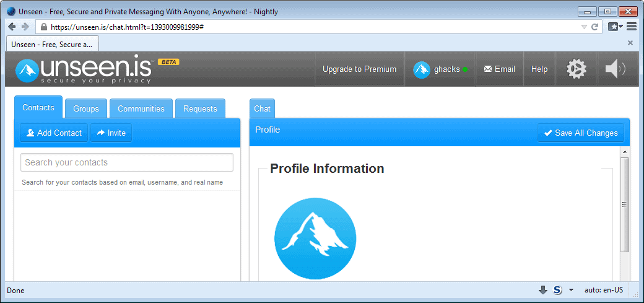Click Upgrade to Premium
The image size is (644, 303).
(x=359, y=69)
